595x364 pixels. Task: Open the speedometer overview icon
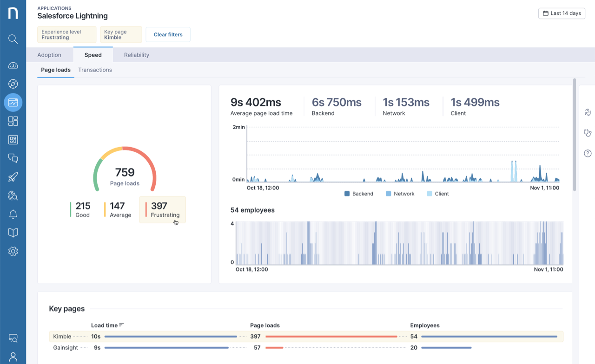(x=13, y=65)
